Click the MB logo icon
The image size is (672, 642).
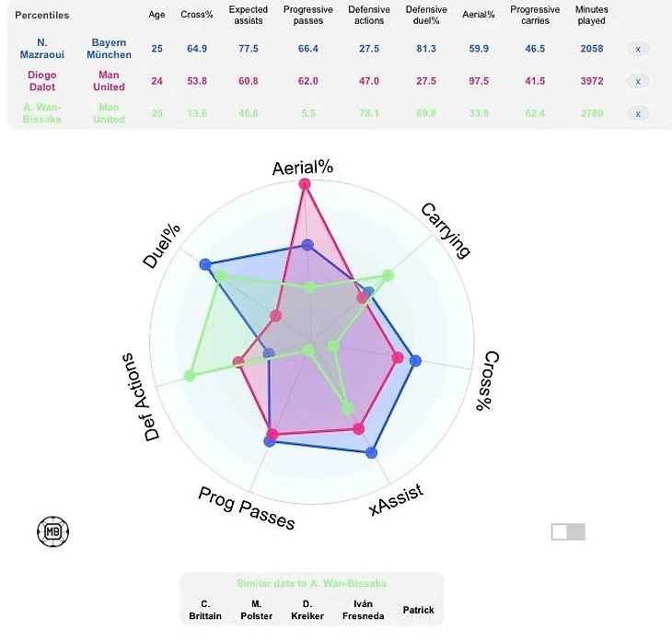(52, 531)
